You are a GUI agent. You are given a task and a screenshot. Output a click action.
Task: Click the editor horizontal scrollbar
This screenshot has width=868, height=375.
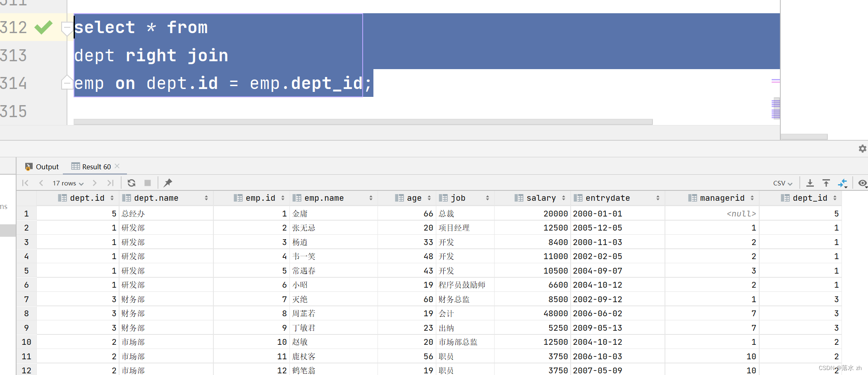pos(363,122)
